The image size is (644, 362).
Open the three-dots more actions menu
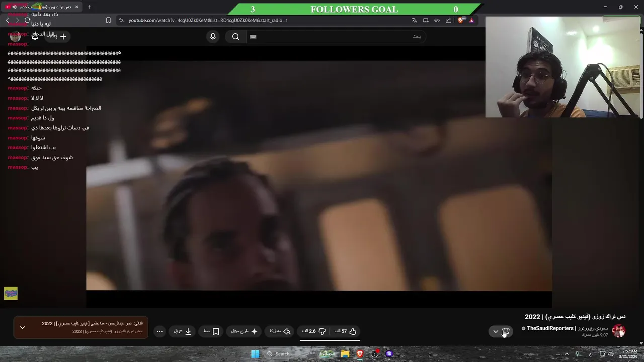click(x=159, y=331)
